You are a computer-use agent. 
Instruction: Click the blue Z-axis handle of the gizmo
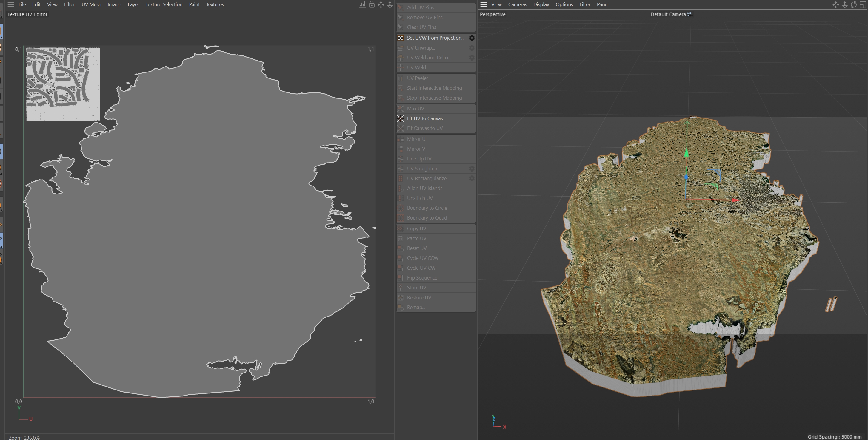click(x=686, y=177)
